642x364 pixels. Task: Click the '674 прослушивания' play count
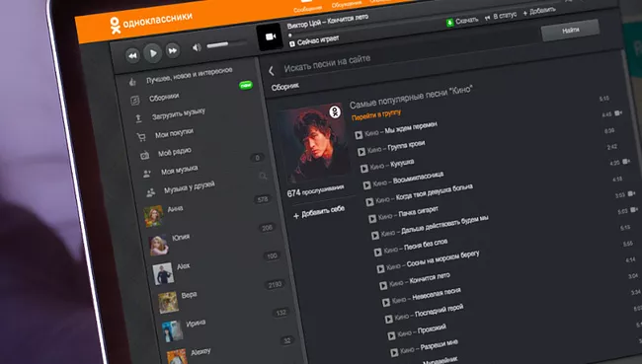tap(315, 190)
